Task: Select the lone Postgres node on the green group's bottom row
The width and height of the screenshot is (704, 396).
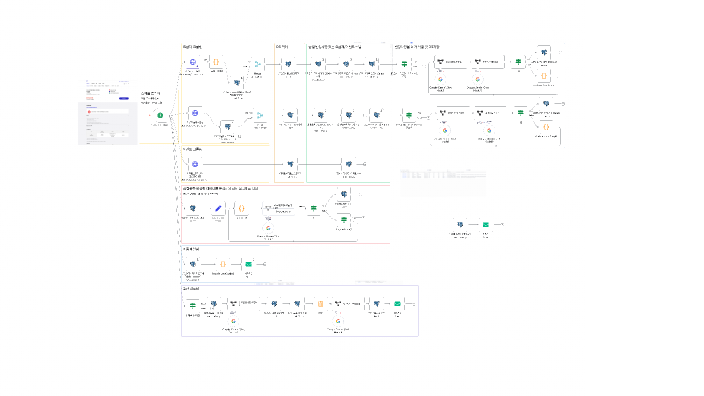Action: tap(349, 164)
